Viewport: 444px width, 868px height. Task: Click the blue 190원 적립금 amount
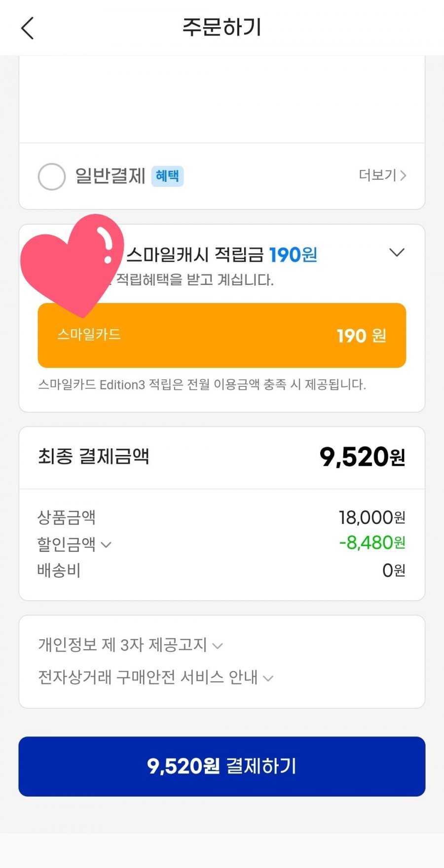point(293,255)
